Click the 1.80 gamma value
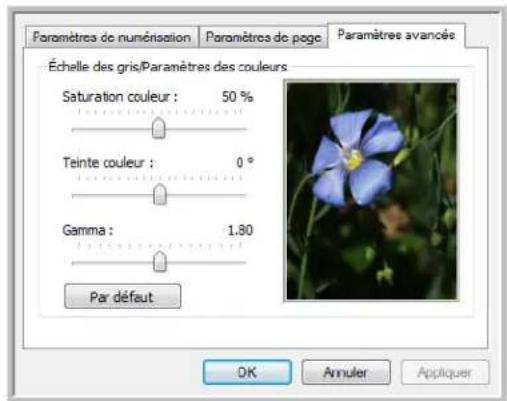The height and width of the screenshot is (401, 507). tap(240, 230)
